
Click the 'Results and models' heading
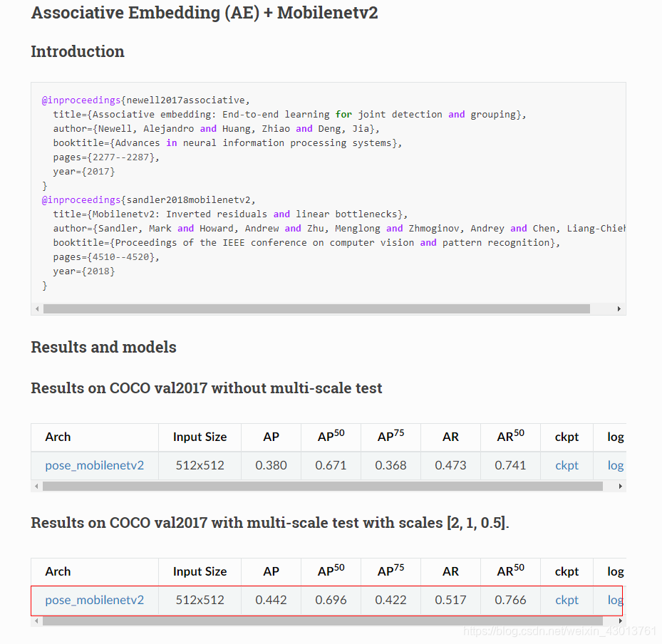click(x=103, y=347)
